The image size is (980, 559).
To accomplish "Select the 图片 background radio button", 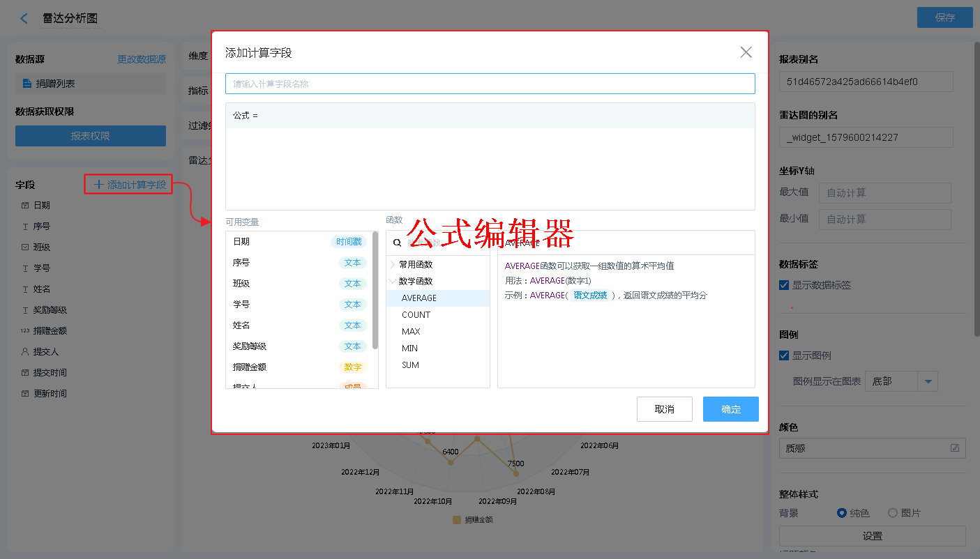I will [x=892, y=513].
